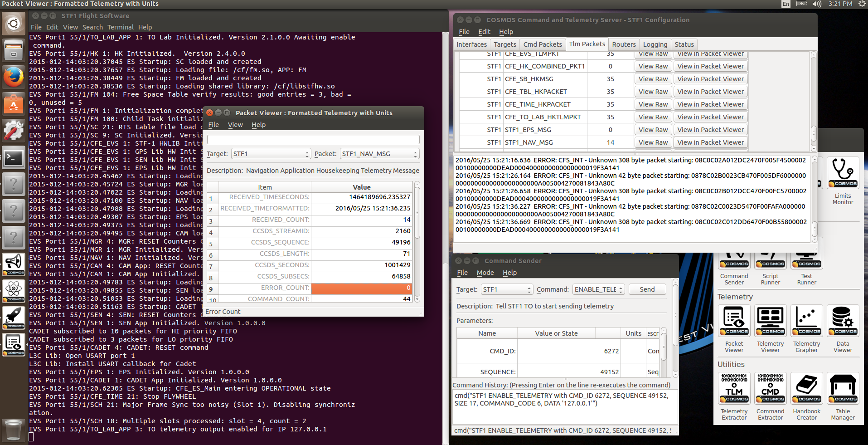868x445 pixels.
Task: Open the Telemetry Grapher icon
Action: tap(806, 321)
